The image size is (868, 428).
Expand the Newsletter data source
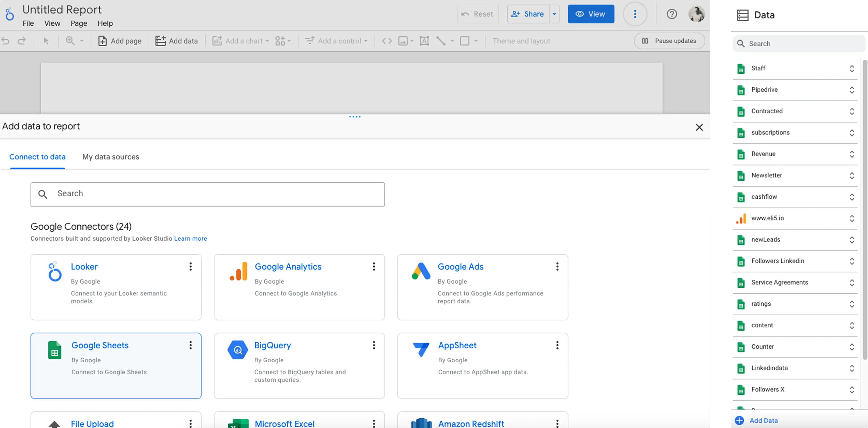(x=852, y=176)
